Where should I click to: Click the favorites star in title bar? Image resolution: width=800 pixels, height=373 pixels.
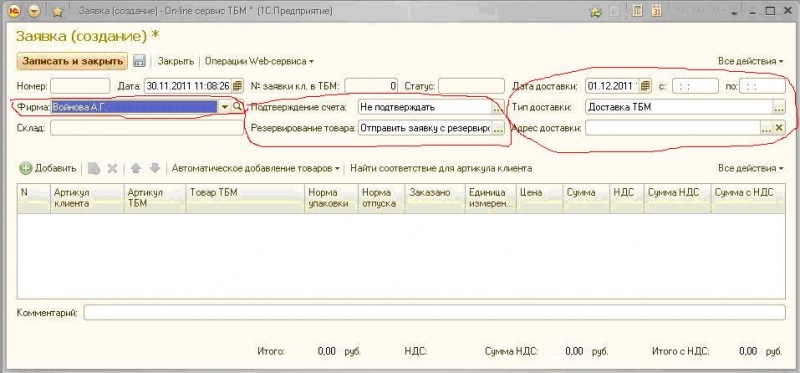58,12
